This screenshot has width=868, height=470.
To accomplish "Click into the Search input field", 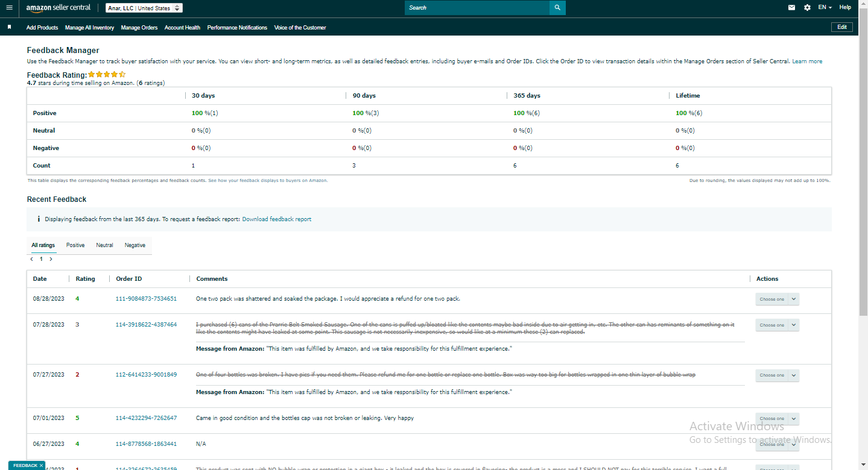I will pyautogui.click(x=477, y=8).
